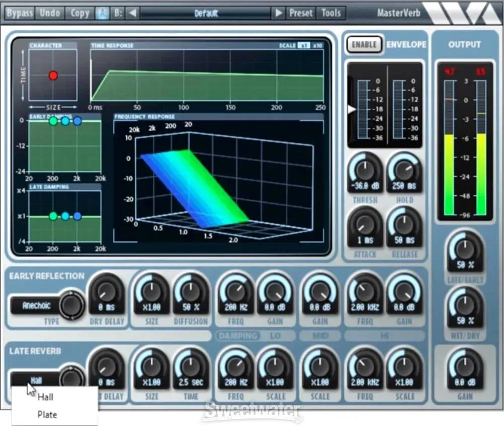This screenshot has width=504, height=426.
Task: Open the Tools menu button
Action: pos(331,13)
